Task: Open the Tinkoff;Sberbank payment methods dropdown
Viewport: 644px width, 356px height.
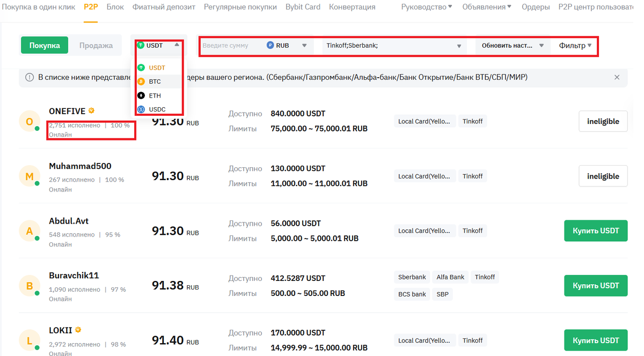Action: [x=394, y=46]
